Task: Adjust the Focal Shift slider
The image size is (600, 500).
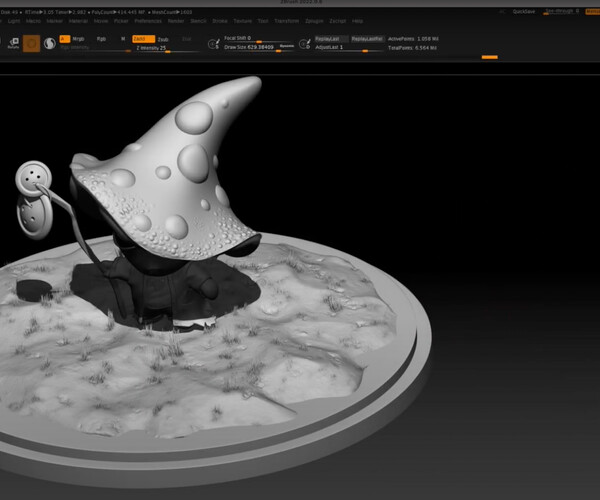Action: pyautogui.click(x=259, y=39)
